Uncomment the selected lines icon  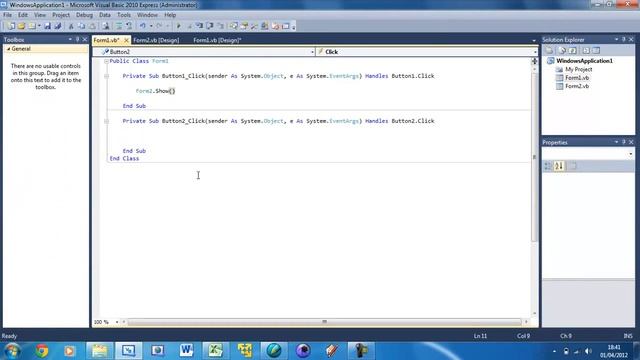(129, 26)
